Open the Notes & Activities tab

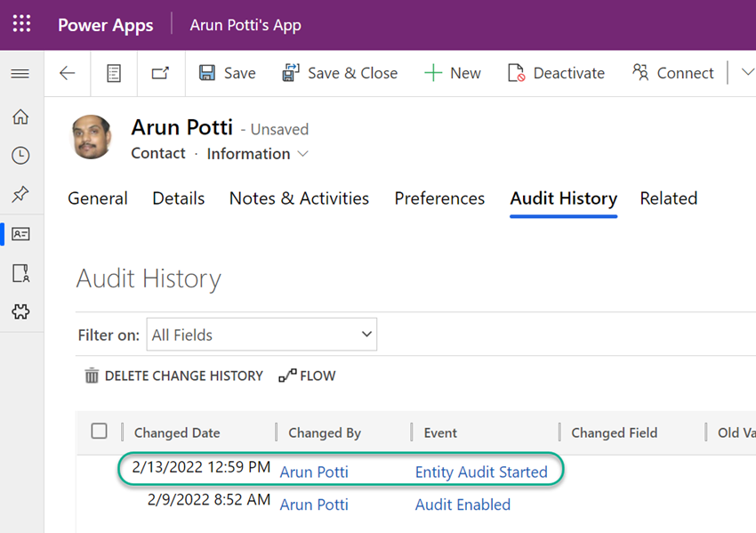(299, 198)
